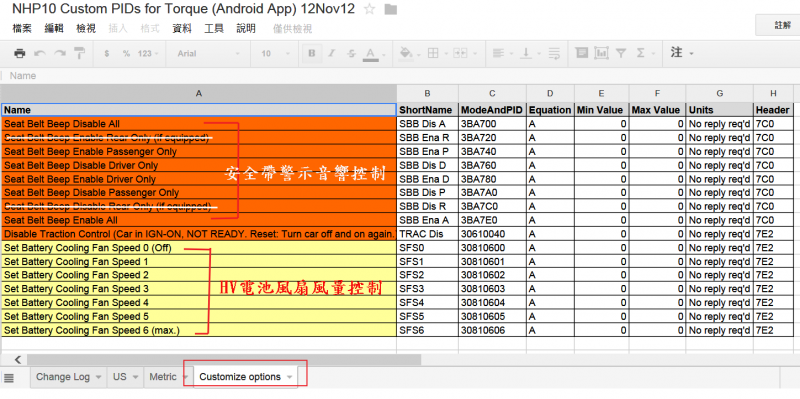Open the font size 10 dropdown
Screen dimensions: 800x399
tap(276, 53)
